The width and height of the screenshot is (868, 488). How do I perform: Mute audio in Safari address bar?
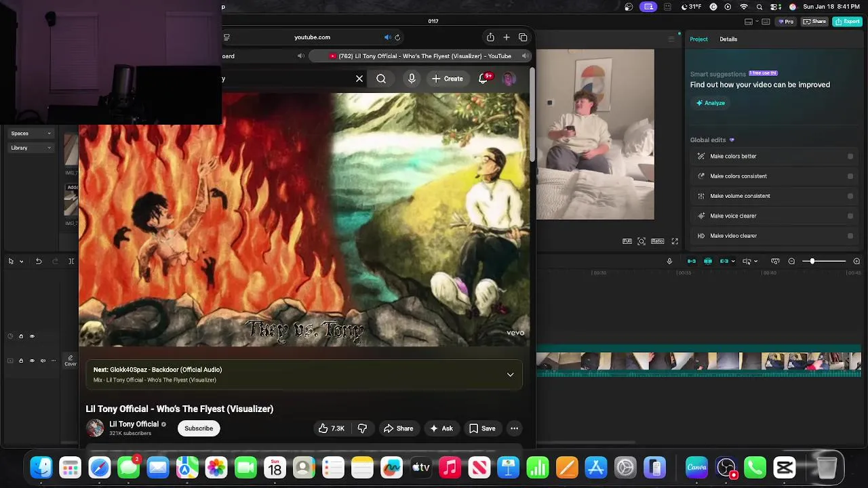[387, 37]
